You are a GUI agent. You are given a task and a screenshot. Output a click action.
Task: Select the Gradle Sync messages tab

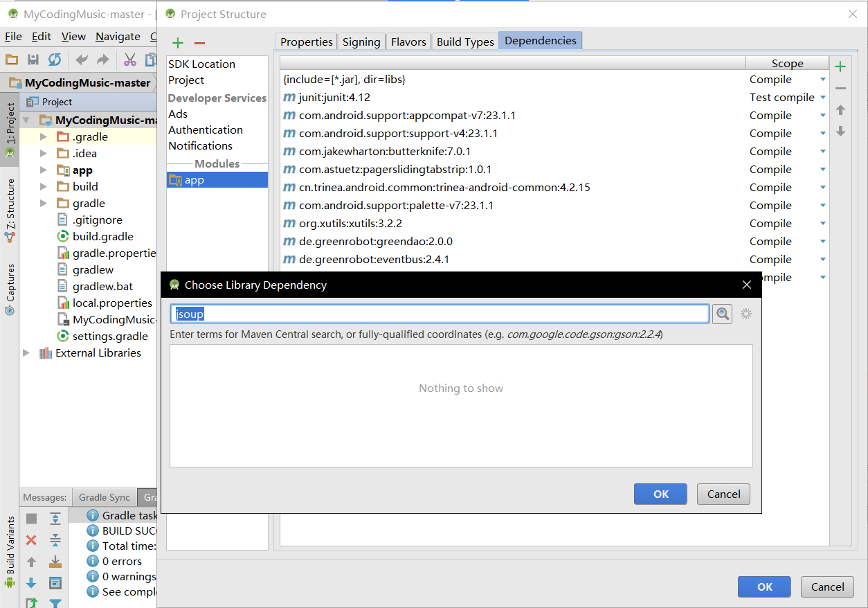pyautogui.click(x=105, y=497)
